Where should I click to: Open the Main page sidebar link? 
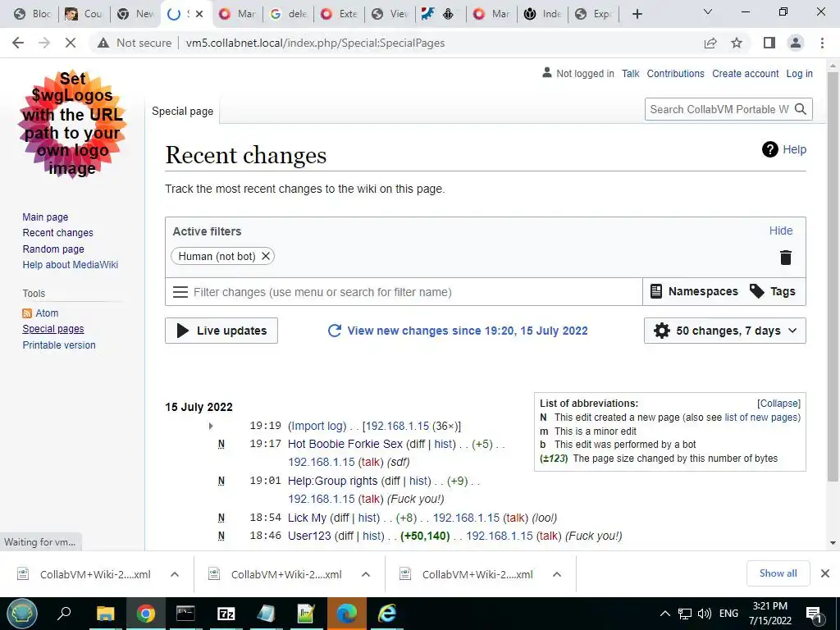coord(45,217)
